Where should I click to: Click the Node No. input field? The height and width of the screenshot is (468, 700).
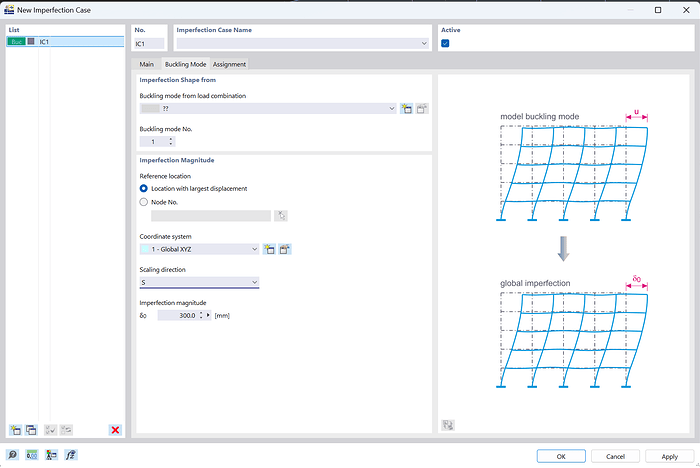point(211,216)
